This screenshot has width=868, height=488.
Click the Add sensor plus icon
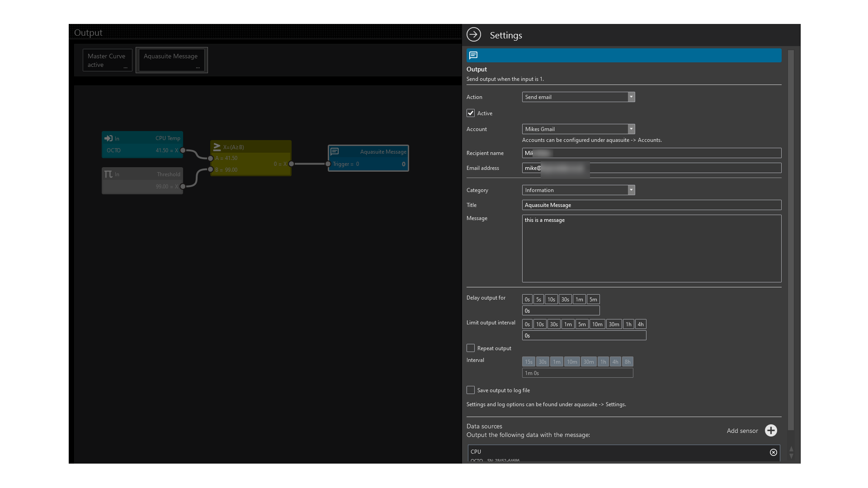click(771, 431)
